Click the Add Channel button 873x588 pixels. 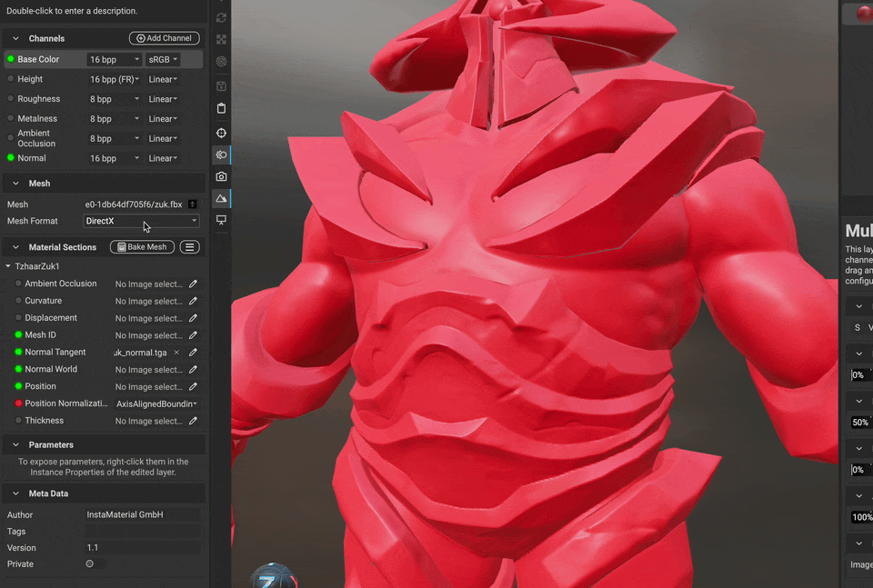tap(164, 38)
